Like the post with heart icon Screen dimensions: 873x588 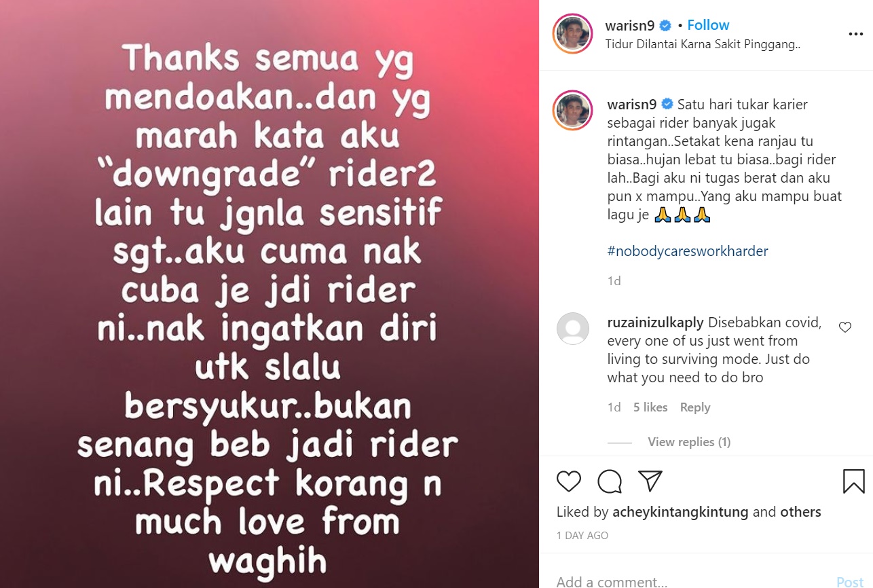click(x=569, y=481)
